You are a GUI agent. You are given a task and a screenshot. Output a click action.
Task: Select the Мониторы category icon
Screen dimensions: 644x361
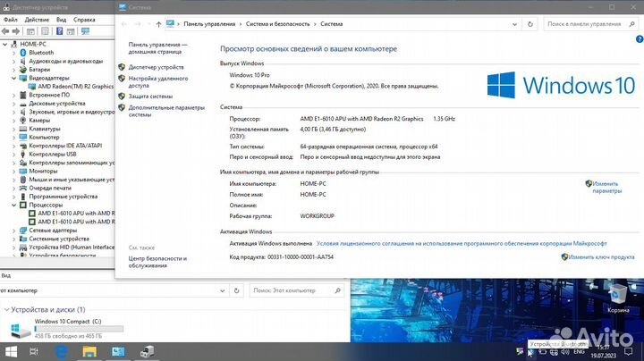click(x=23, y=171)
